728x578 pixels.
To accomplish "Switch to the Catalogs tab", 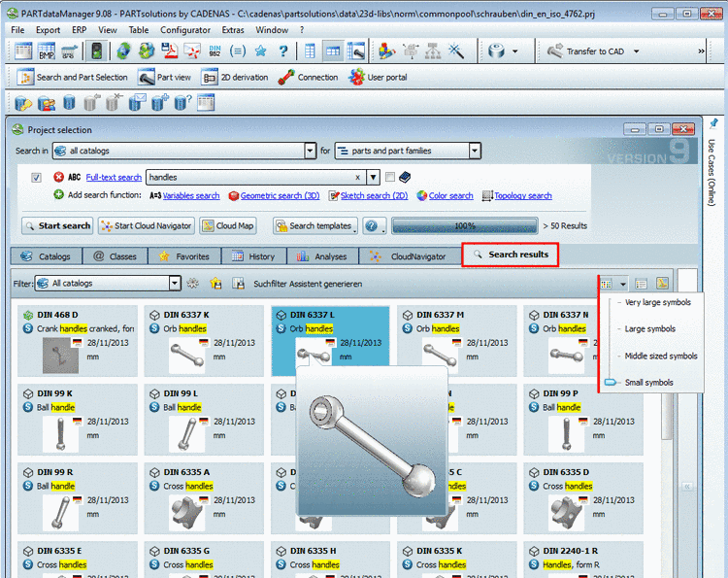I will [46, 256].
